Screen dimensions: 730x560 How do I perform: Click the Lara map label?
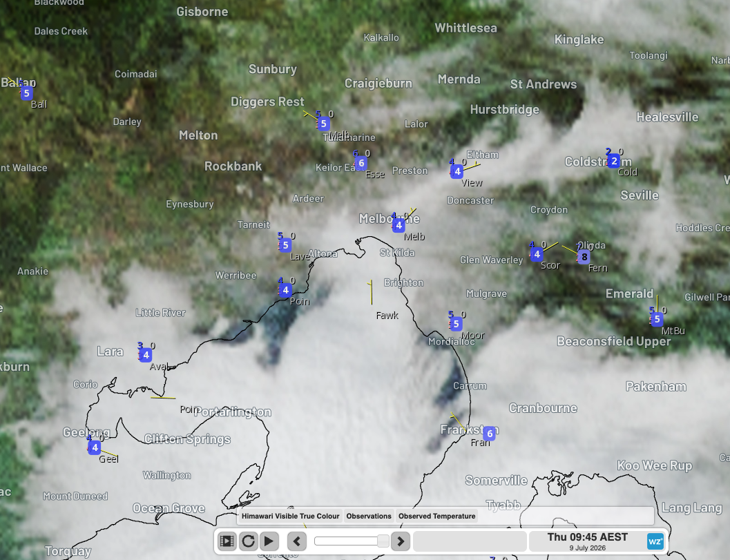110,351
